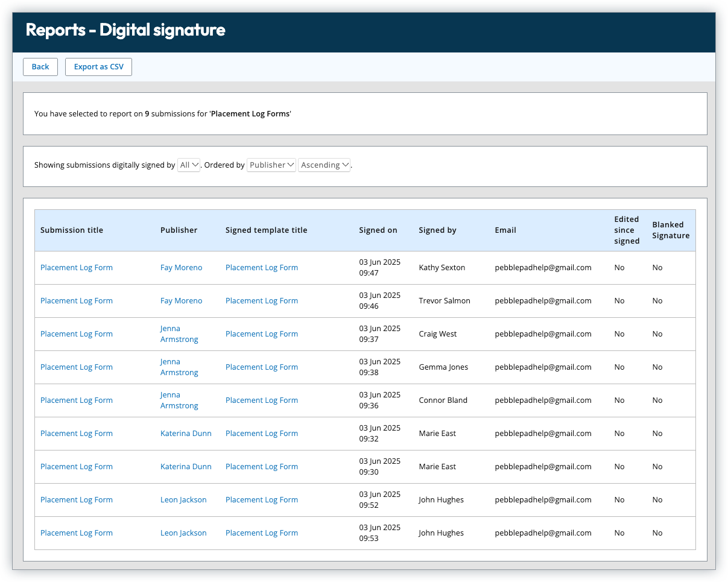The image size is (728, 582).
Task: Click the 'Signed on' column header
Action: [378, 230]
